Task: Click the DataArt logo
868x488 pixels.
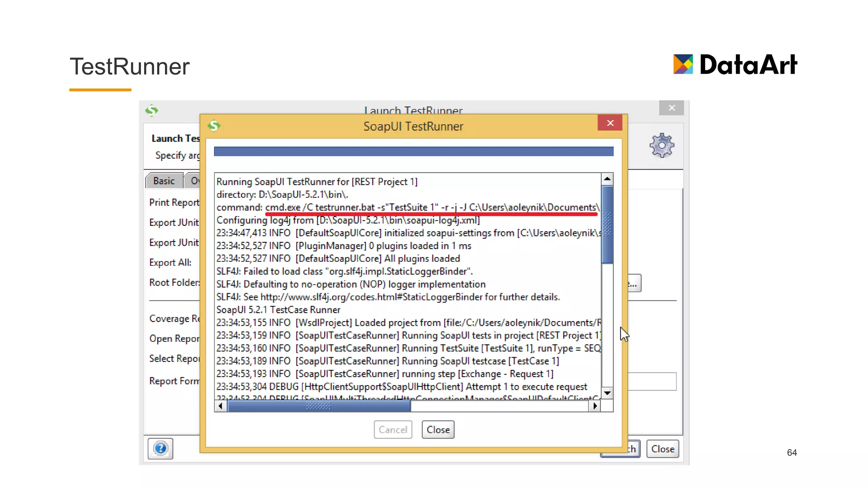Action: pyautogui.click(x=735, y=65)
